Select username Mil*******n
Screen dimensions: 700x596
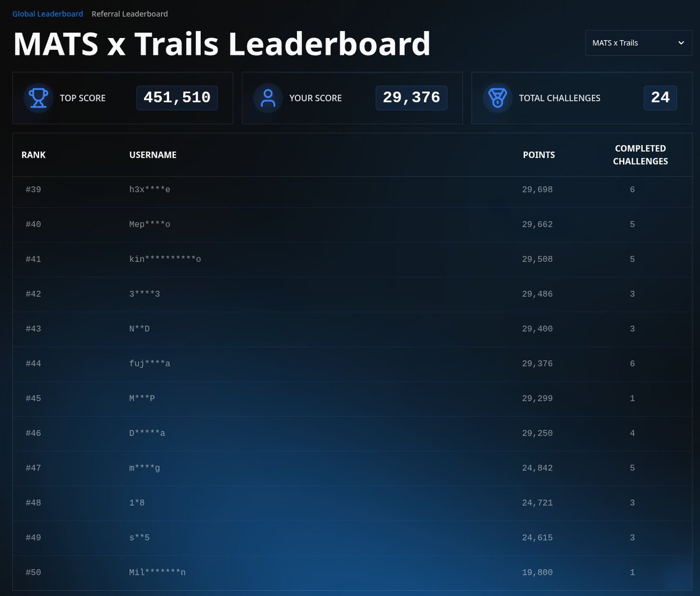157,573
